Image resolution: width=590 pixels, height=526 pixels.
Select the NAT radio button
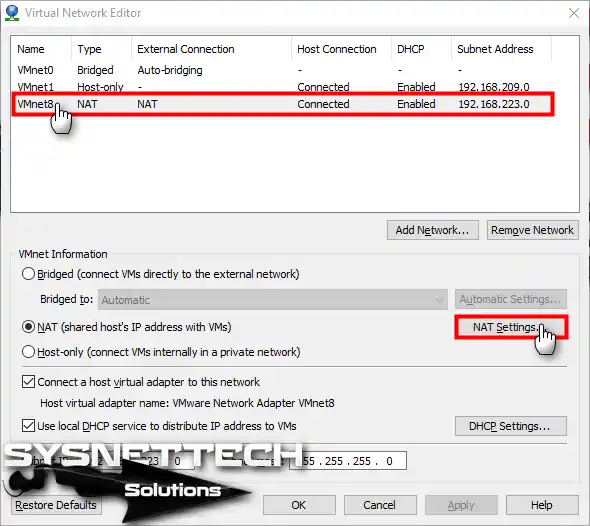point(29,327)
